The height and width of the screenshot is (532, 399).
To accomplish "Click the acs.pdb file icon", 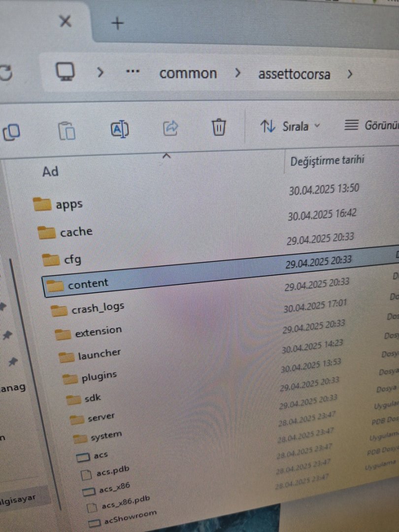I will tap(86, 475).
